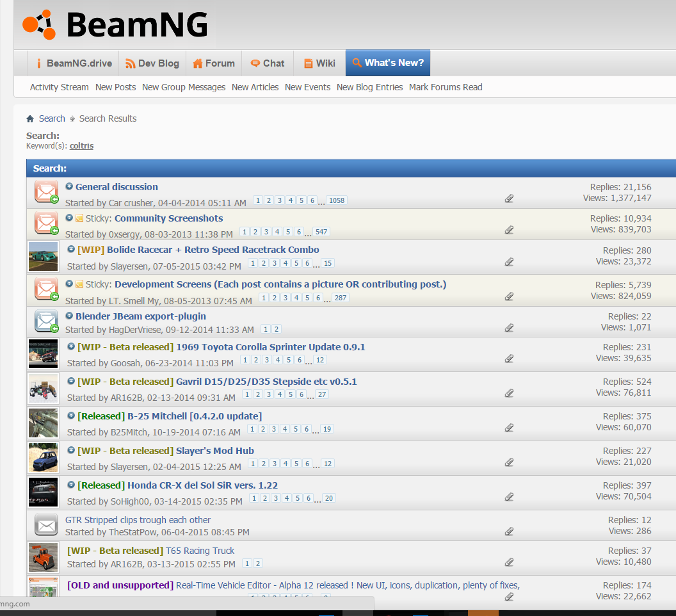Open New Blog Entries
Image resolution: width=676 pixels, height=616 pixels.
point(370,87)
